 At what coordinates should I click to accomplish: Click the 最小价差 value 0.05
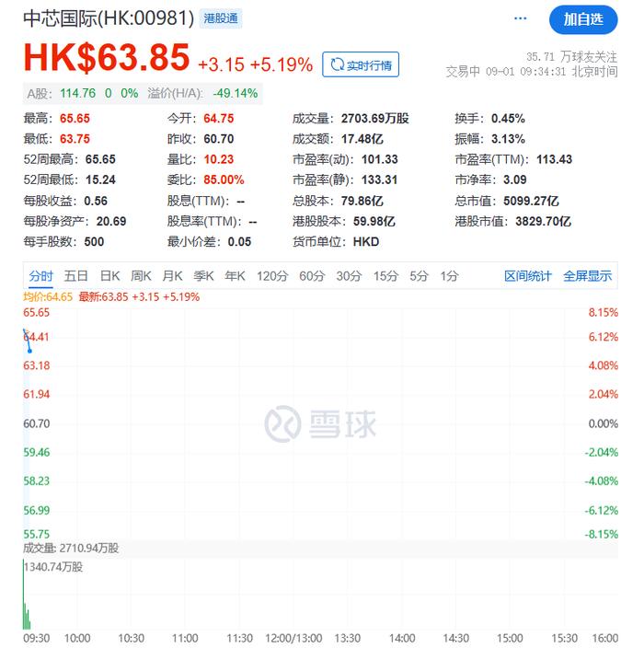239,242
